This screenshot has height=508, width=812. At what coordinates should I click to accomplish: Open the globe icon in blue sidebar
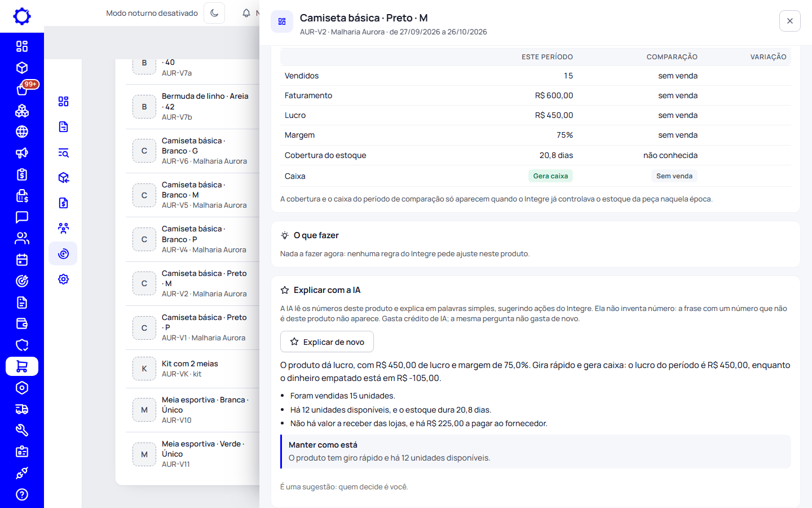(x=22, y=132)
